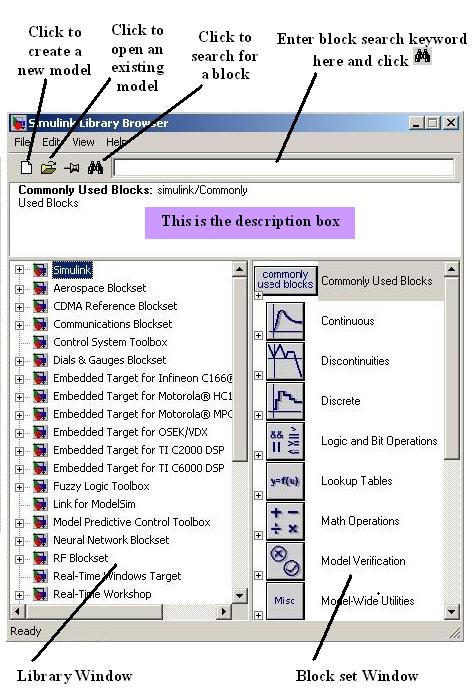Expand the Simulink tree node
The width and height of the screenshot is (476, 700).
(19, 270)
